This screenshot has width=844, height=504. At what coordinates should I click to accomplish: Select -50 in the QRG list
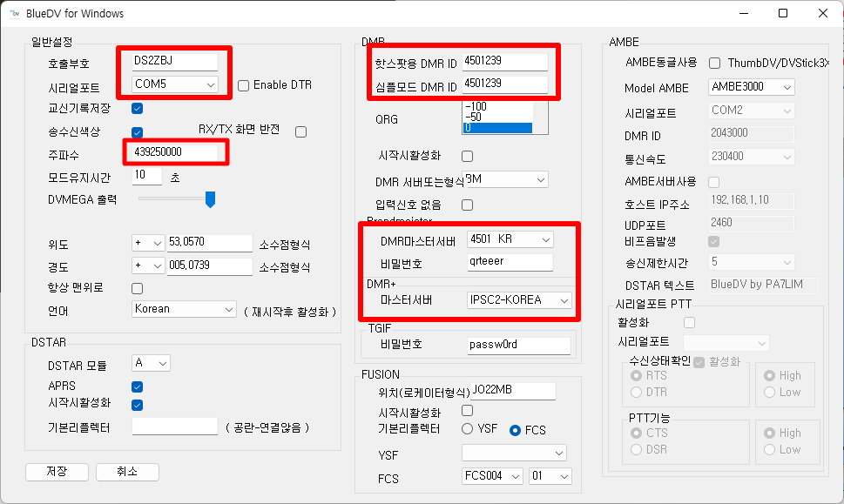pos(498,118)
